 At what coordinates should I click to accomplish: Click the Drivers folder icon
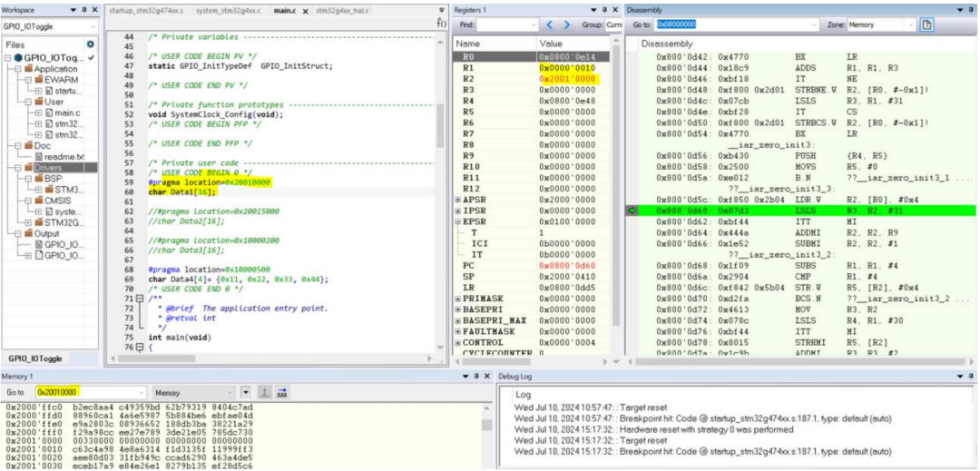click(x=29, y=167)
